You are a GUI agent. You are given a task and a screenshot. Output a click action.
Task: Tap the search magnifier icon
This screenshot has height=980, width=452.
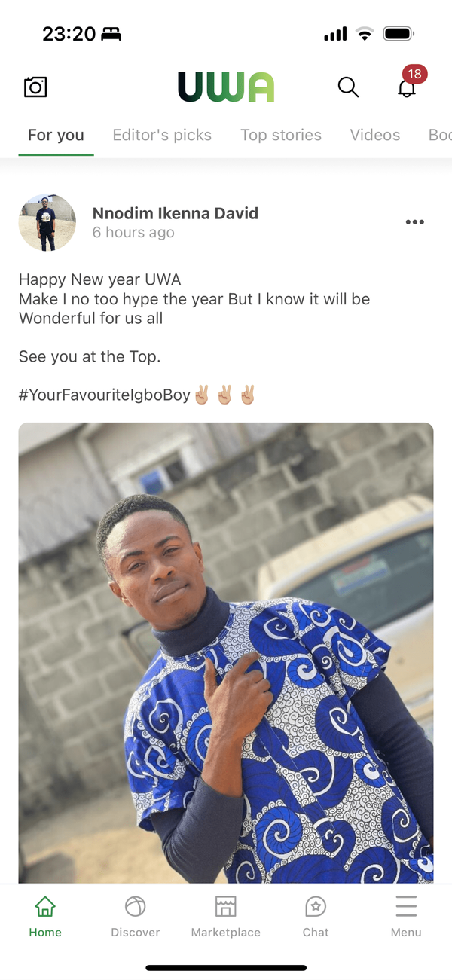tap(348, 87)
